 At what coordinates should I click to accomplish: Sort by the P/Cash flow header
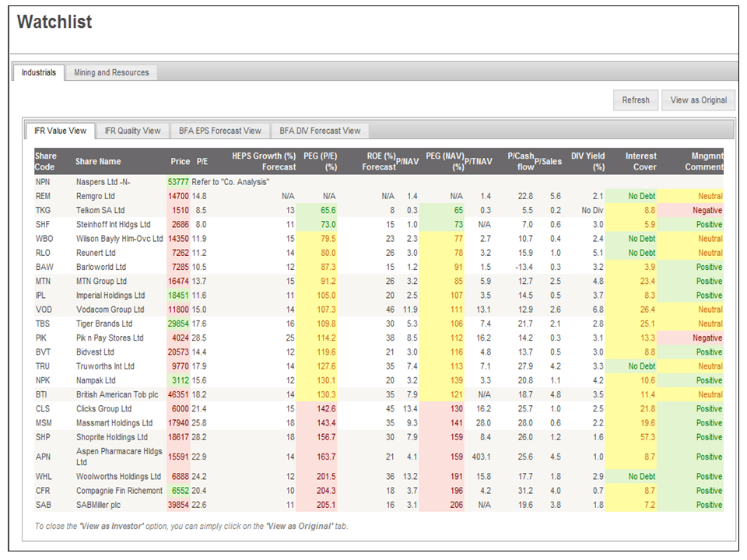click(x=521, y=162)
